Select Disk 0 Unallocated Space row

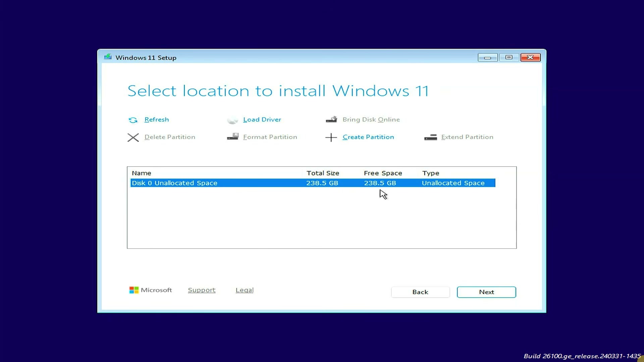click(313, 183)
